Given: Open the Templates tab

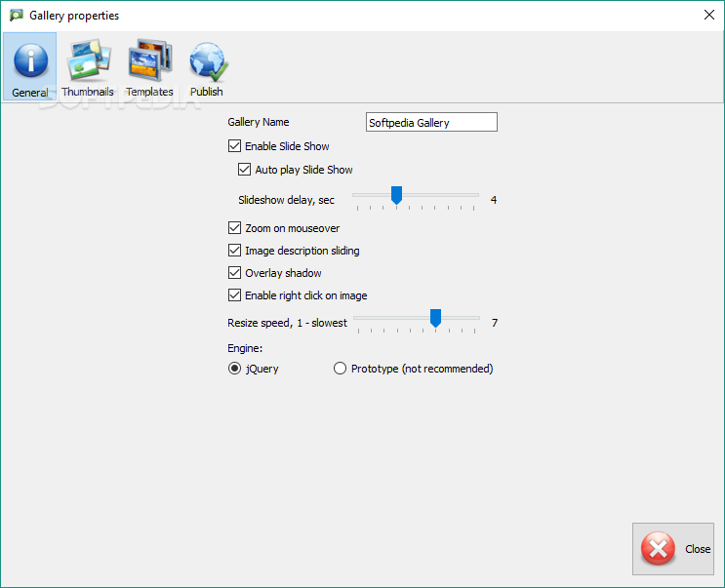Looking at the screenshot, I should (150, 68).
